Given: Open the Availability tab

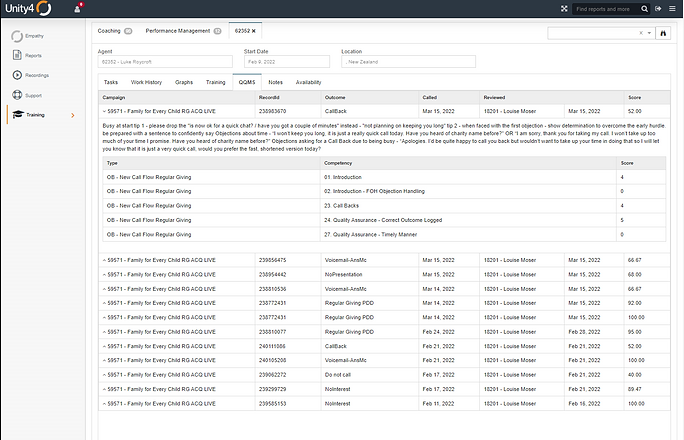Looking at the screenshot, I should [x=308, y=82].
